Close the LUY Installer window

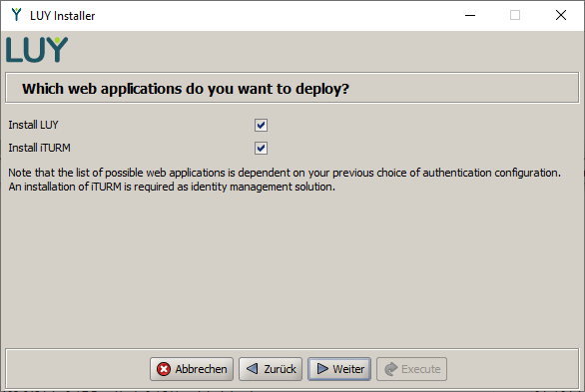561,15
